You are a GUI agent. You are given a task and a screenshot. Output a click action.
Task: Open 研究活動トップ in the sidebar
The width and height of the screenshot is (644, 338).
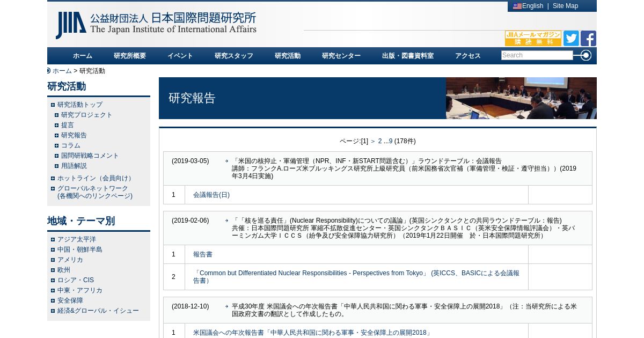click(80, 105)
